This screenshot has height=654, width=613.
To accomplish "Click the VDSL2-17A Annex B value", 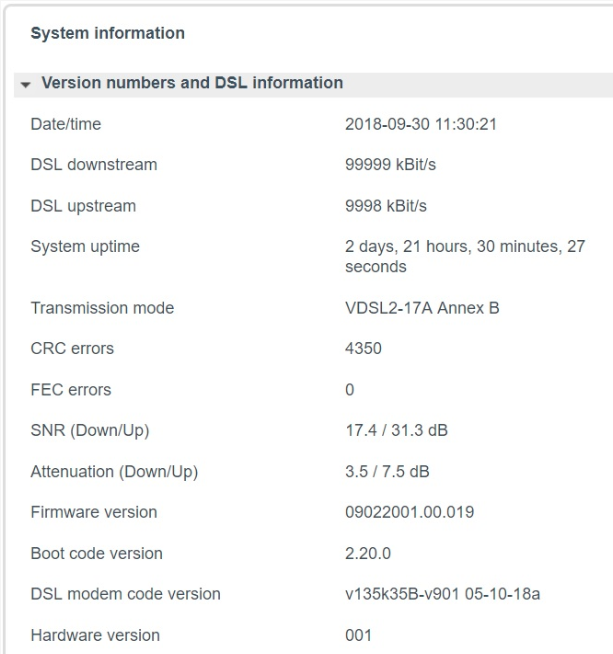I will 422,308.
